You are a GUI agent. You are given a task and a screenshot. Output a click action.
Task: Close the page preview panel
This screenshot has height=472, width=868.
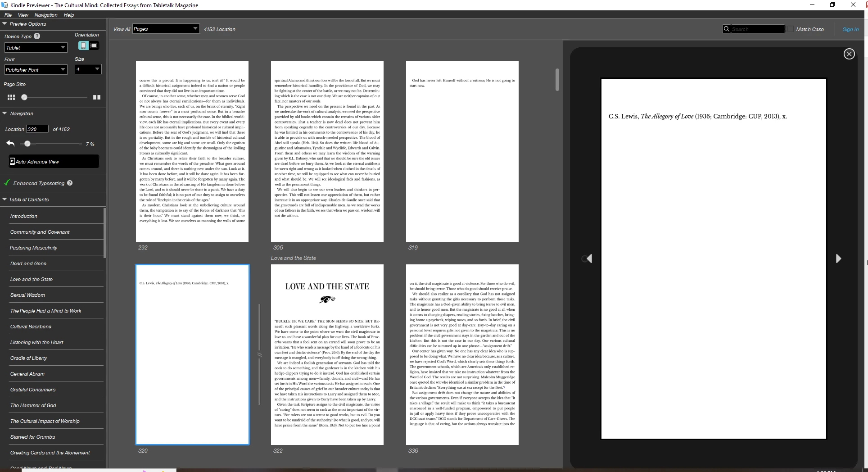(x=849, y=54)
